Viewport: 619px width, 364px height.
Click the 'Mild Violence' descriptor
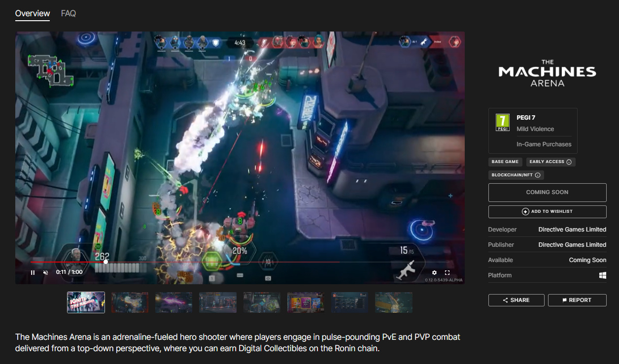coord(535,129)
